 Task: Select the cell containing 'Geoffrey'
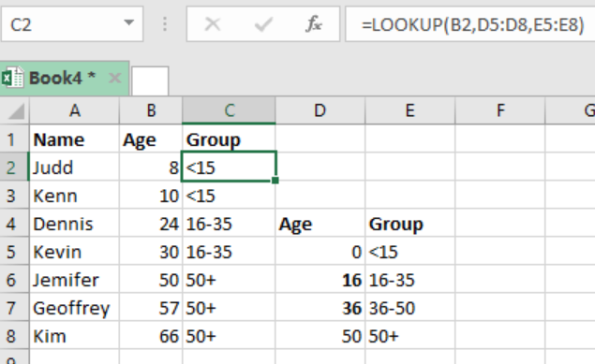click(74, 308)
